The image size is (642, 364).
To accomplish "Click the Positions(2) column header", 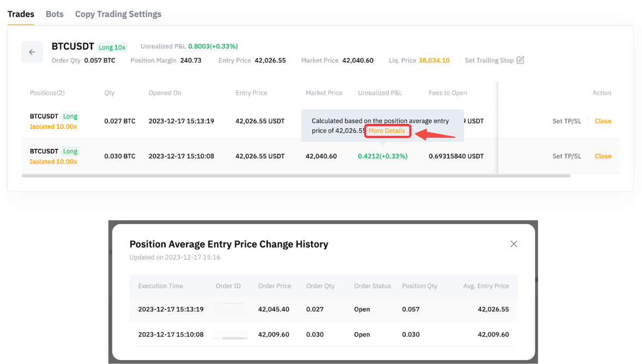I will [x=47, y=93].
